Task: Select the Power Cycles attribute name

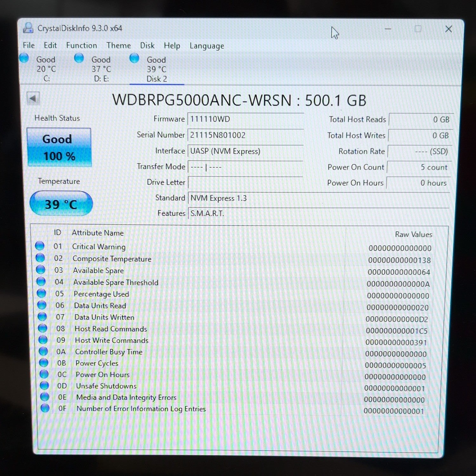Action: 97,363
